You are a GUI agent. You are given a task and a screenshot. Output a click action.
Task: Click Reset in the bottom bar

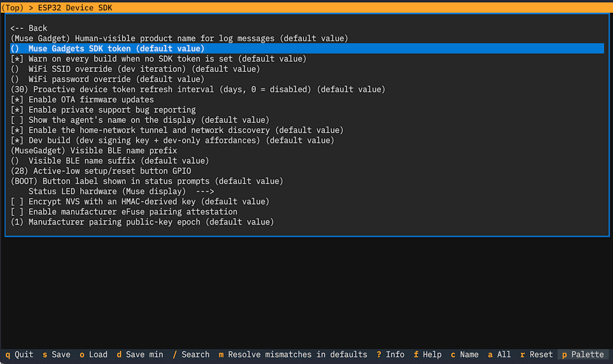click(537, 354)
